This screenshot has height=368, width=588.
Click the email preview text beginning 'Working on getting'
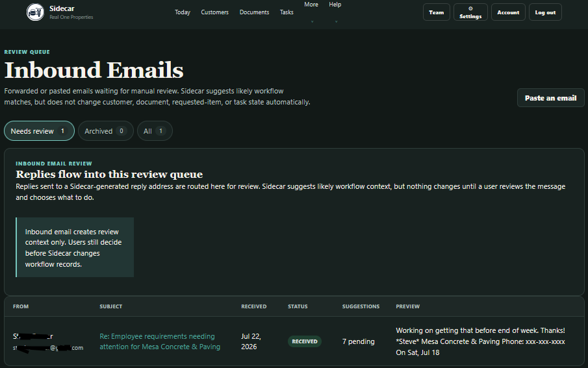pos(480,341)
